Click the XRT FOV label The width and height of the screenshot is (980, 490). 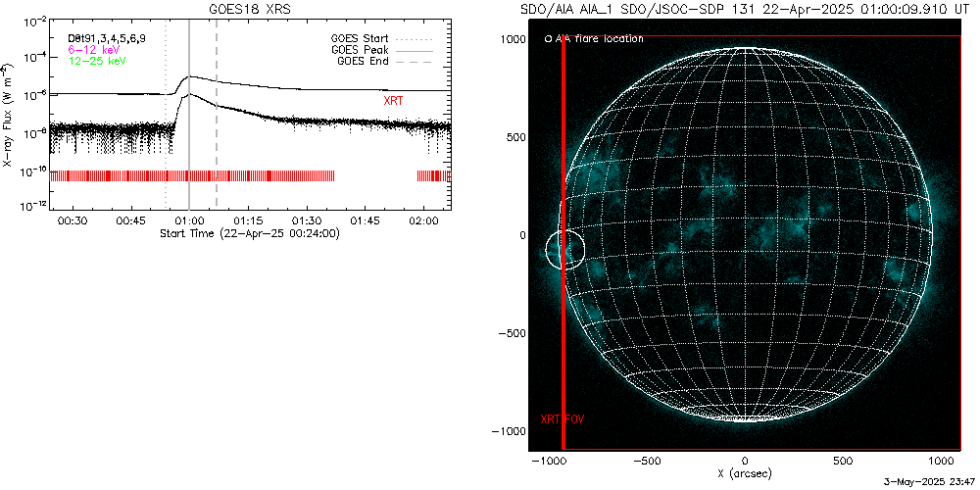(562, 418)
